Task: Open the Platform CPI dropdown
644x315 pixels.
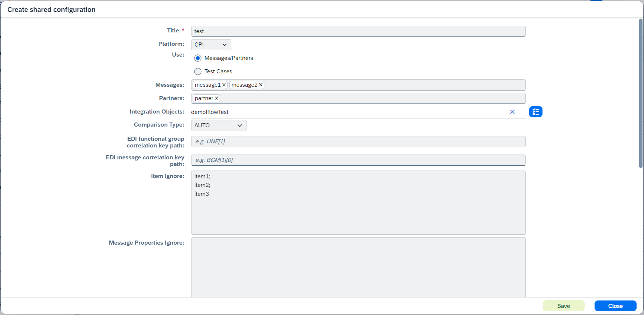Action: coord(211,45)
